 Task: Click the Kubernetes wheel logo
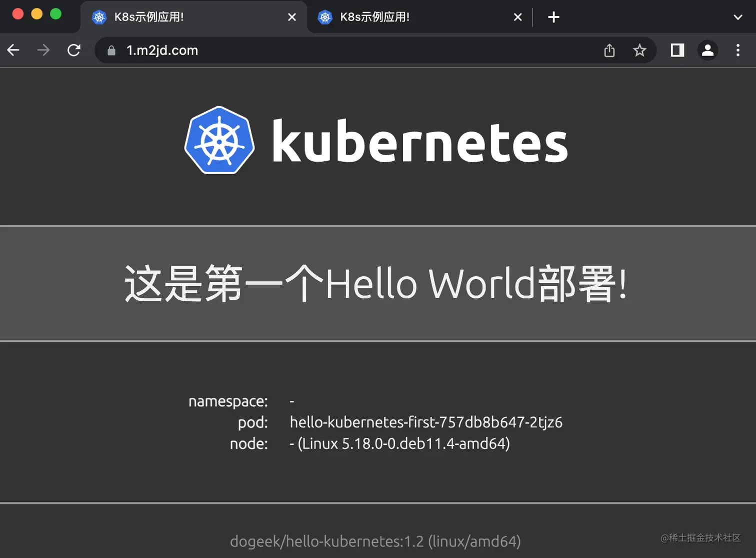click(x=219, y=140)
